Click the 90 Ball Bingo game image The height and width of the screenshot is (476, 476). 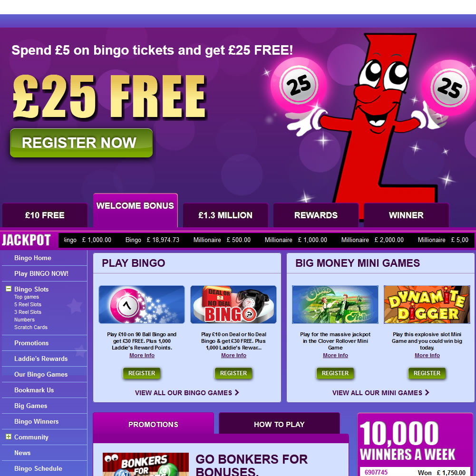141,304
